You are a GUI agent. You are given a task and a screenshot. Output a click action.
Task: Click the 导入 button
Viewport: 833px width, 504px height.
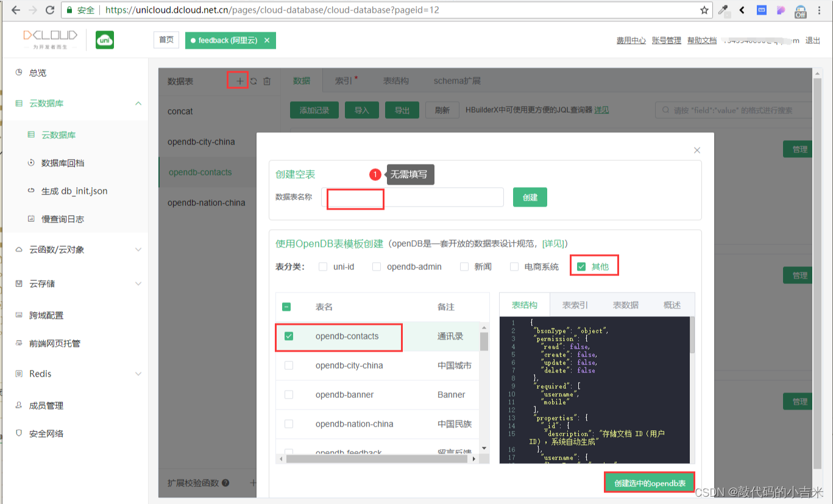pyautogui.click(x=362, y=110)
